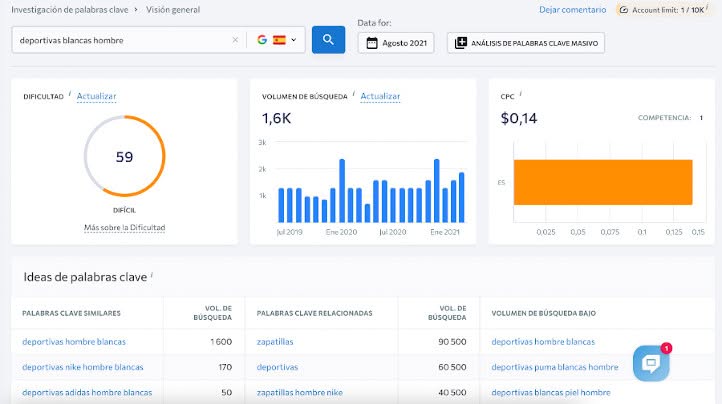The height and width of the screenshot is (404, 722).
Task: Open the Dejar comentario link
Action: pyautogui.click(x=572, y=10)
